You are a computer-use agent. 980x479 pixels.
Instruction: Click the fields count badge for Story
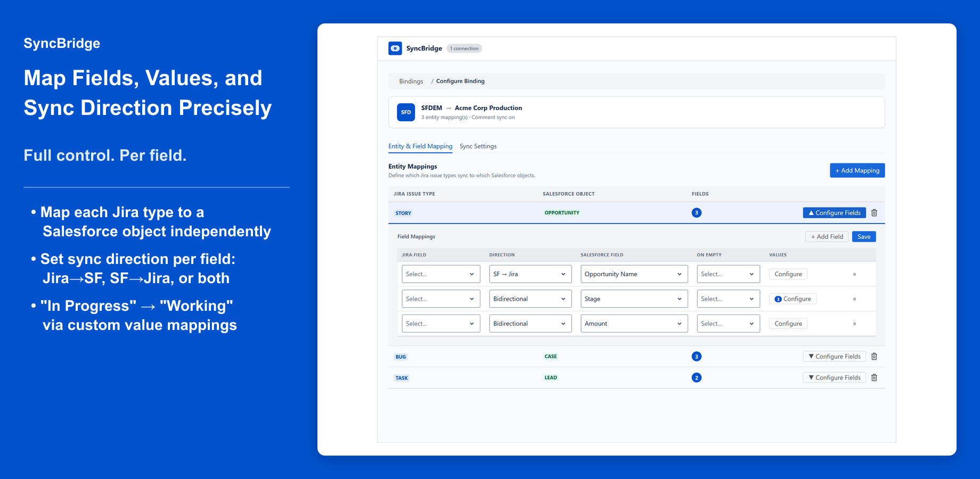696,213
